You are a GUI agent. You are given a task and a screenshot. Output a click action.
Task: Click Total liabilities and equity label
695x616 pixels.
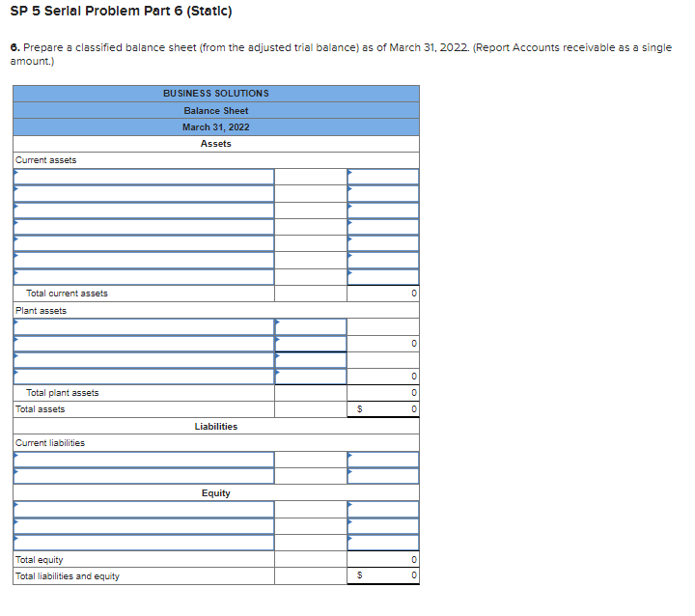point(68,576)
